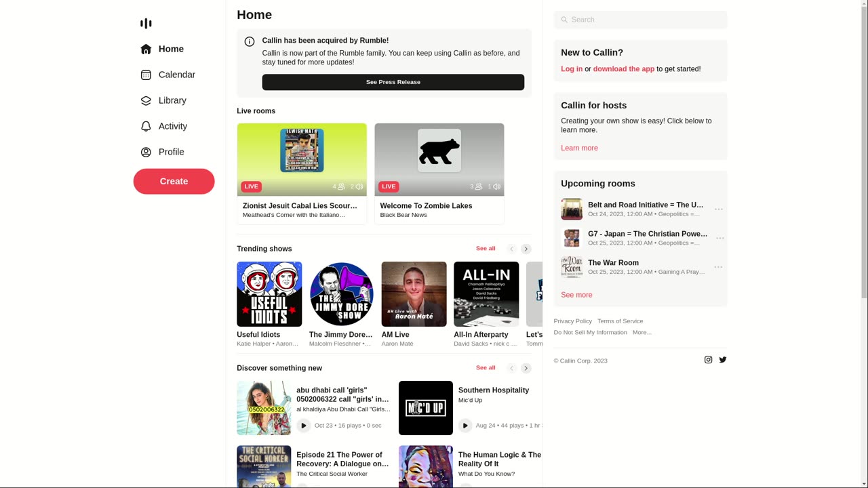Open All-In Afterparty show cover
868x488 pixels.
point(486,294)
